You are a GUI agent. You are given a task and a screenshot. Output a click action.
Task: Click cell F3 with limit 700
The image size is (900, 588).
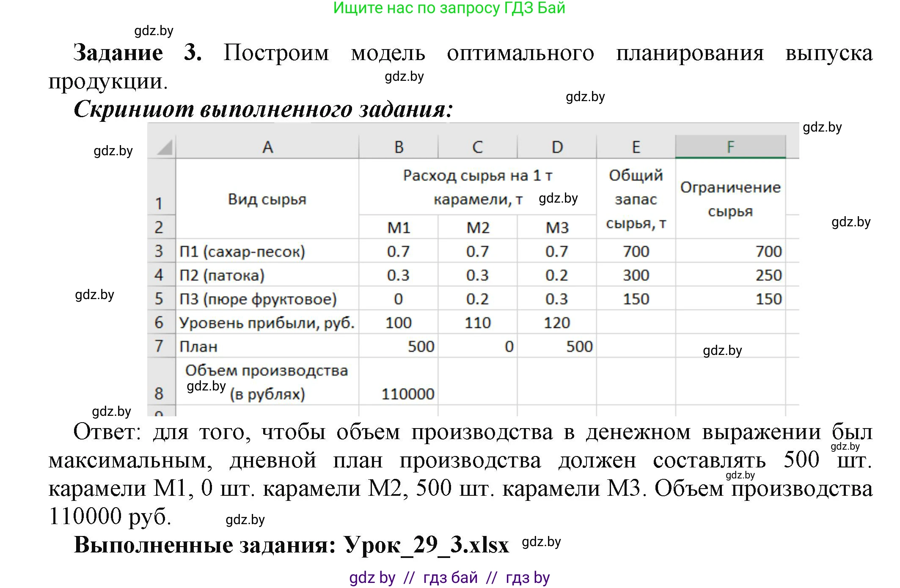click(x=731, y=251)
